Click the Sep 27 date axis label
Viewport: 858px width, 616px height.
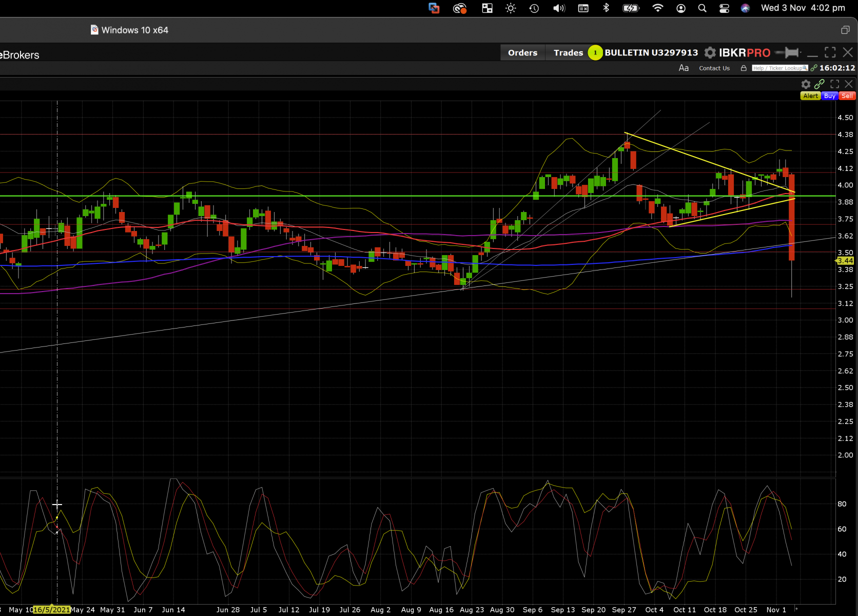coord(624,610)
